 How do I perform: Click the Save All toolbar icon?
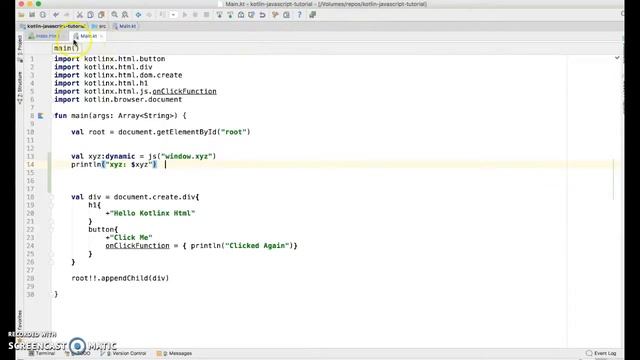(x=32, y=15)
